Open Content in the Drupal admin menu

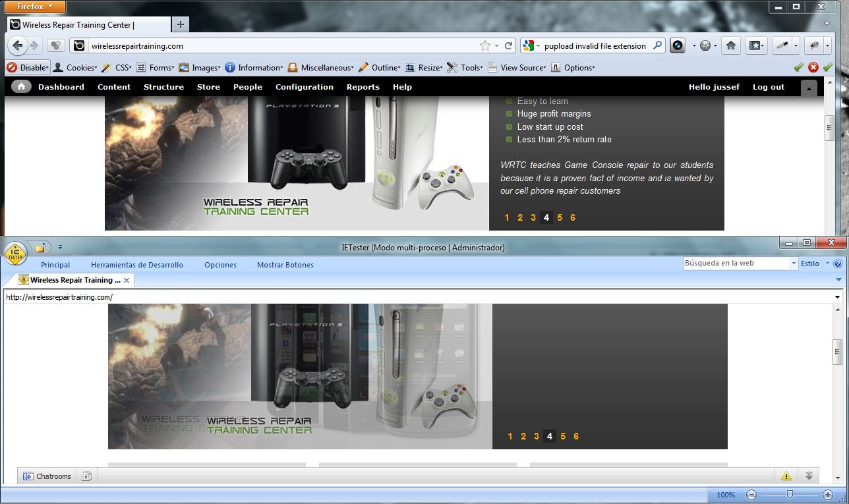click(114, 87)
